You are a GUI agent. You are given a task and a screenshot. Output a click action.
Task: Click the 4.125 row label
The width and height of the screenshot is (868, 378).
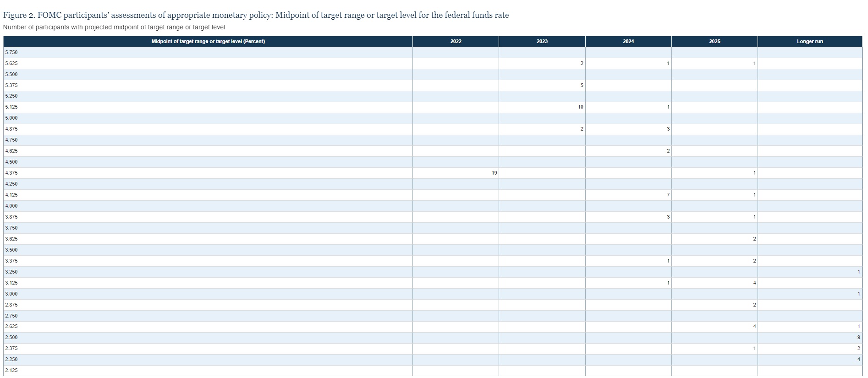click(11, 195)
